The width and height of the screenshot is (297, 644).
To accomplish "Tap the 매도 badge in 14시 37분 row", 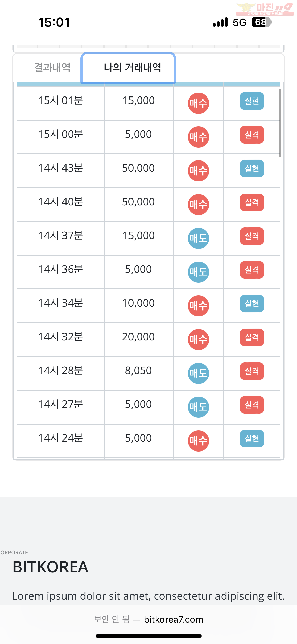I will (x=198, y=238).
